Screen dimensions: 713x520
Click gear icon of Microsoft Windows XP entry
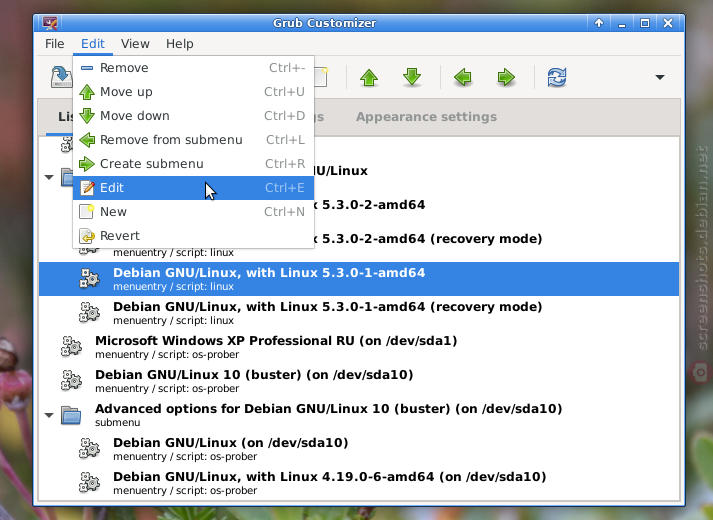71,347
